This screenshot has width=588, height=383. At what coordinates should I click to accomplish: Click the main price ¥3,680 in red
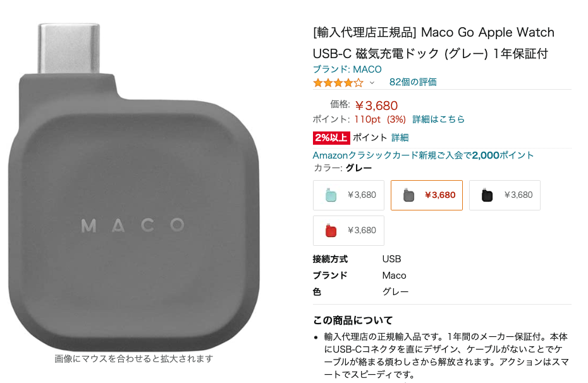376,106
